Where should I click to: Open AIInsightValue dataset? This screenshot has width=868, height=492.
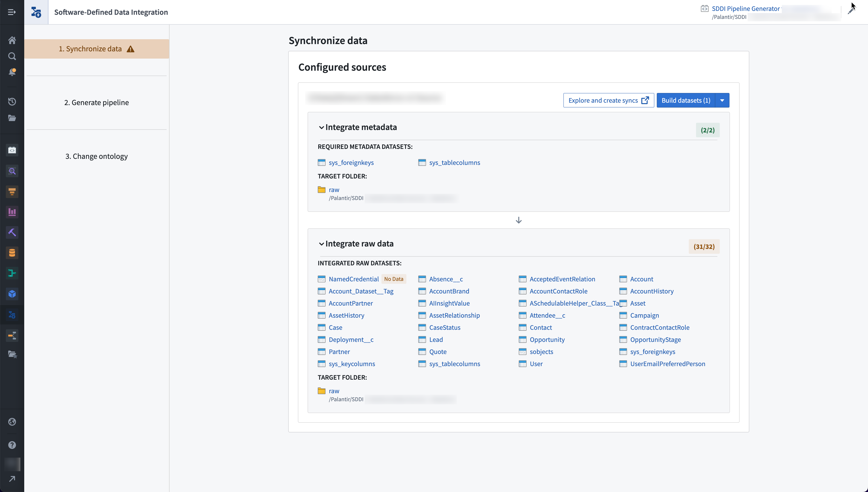pyautogui.click(x=449, y=303)
